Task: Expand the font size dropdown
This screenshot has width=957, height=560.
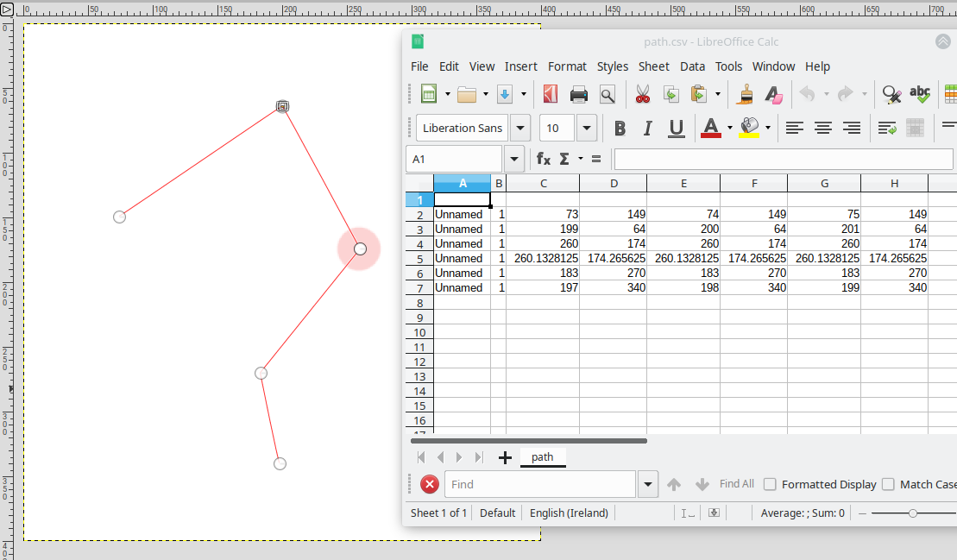Action: click(587, 128)
